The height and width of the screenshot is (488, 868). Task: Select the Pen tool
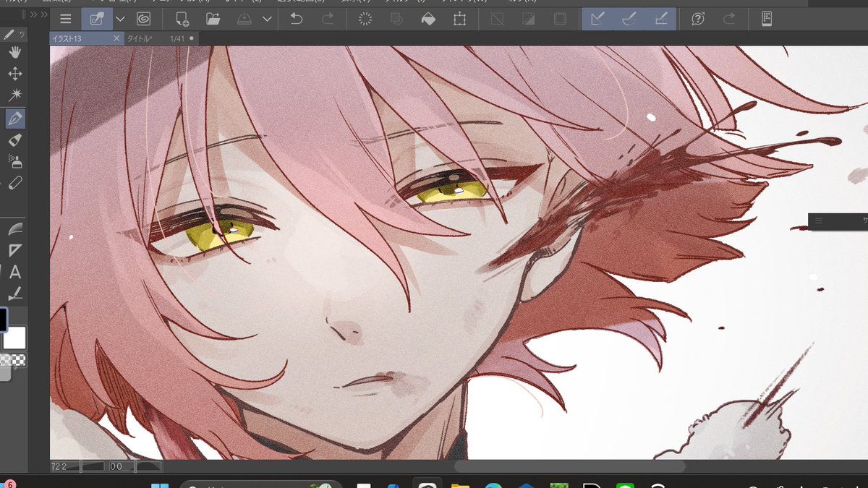(15, 118)
